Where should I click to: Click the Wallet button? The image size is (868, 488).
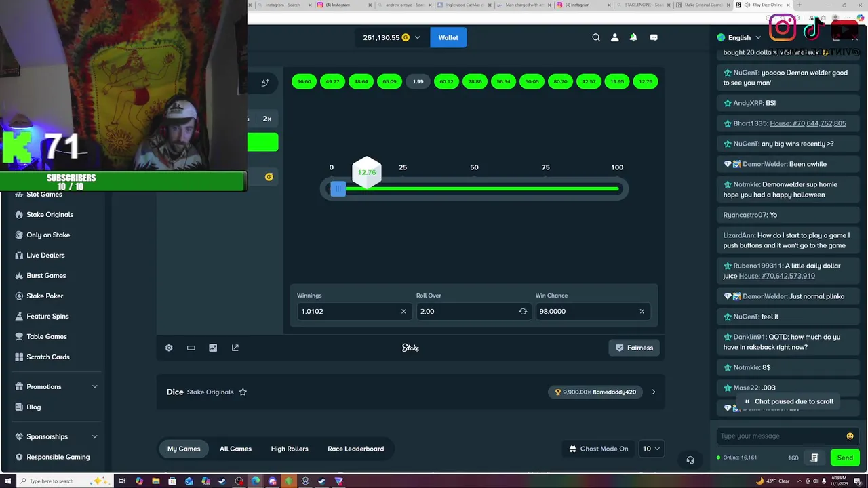448,37
